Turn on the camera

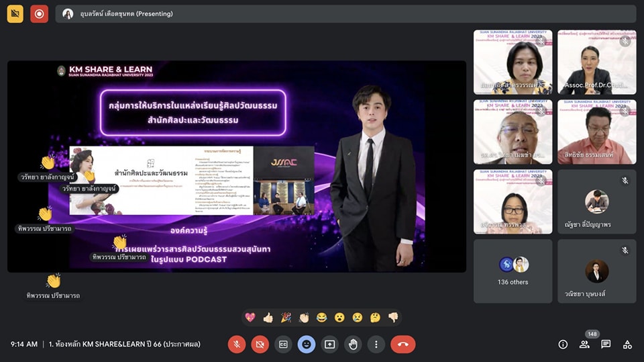click(x=260, y=344)
